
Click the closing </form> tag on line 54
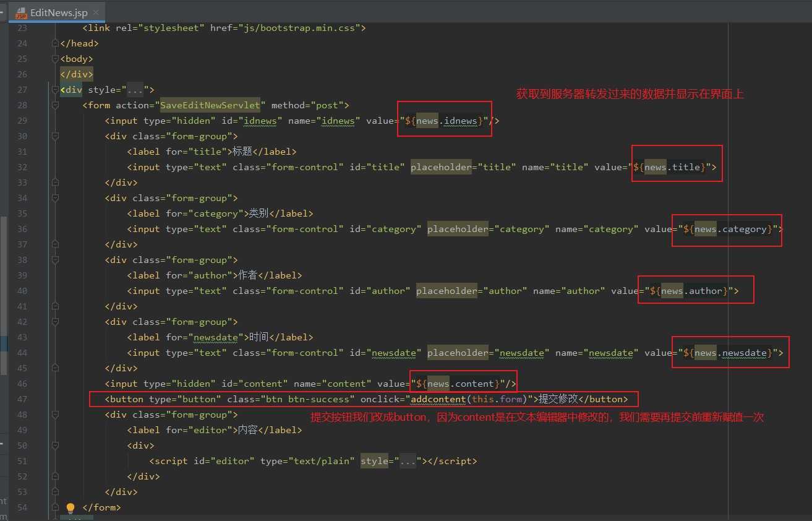pos(102,507)
